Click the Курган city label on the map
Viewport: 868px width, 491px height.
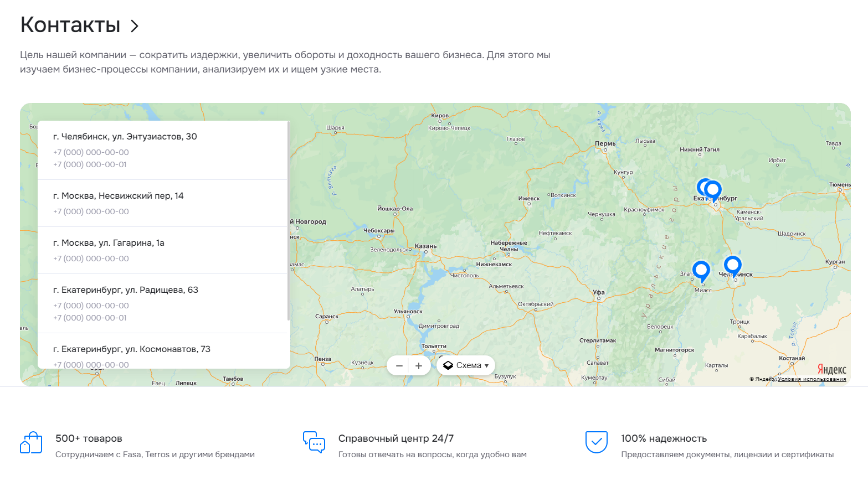pos(835,262)
